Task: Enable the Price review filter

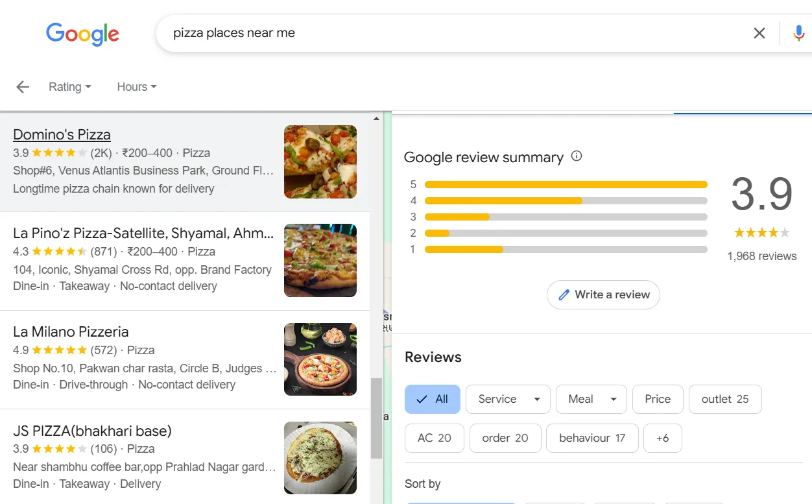Action: (658, 399)
